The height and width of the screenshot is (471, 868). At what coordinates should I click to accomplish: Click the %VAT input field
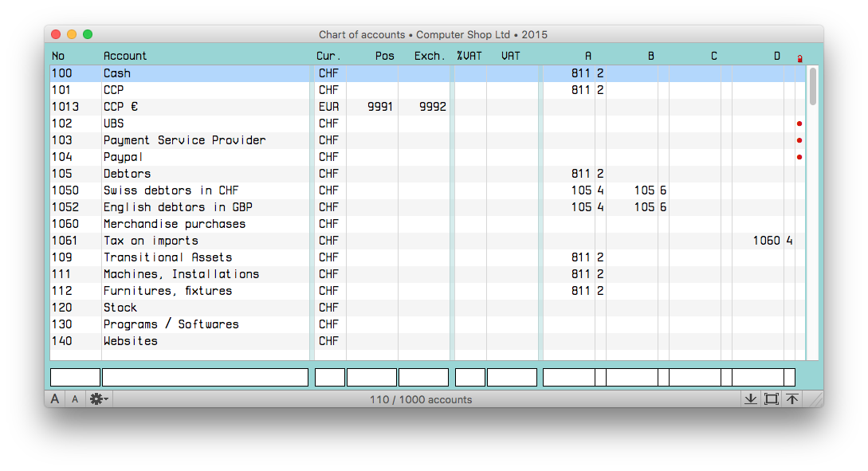click(x=470, y=378)
